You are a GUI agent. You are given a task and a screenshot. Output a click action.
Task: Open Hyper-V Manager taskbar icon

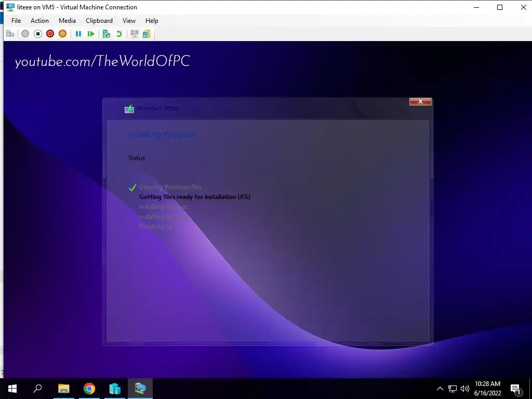[115, 389]
